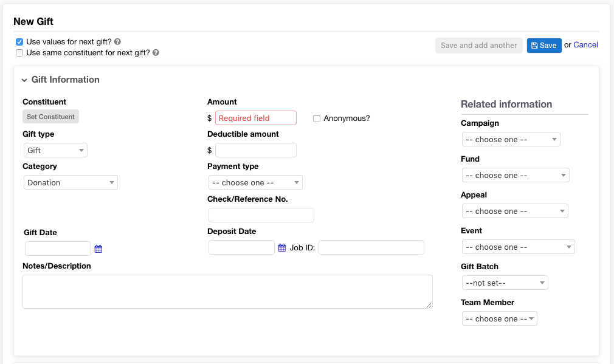
Task: Click help icon beside 'Use same constituent'
Action: pos(156,53)
